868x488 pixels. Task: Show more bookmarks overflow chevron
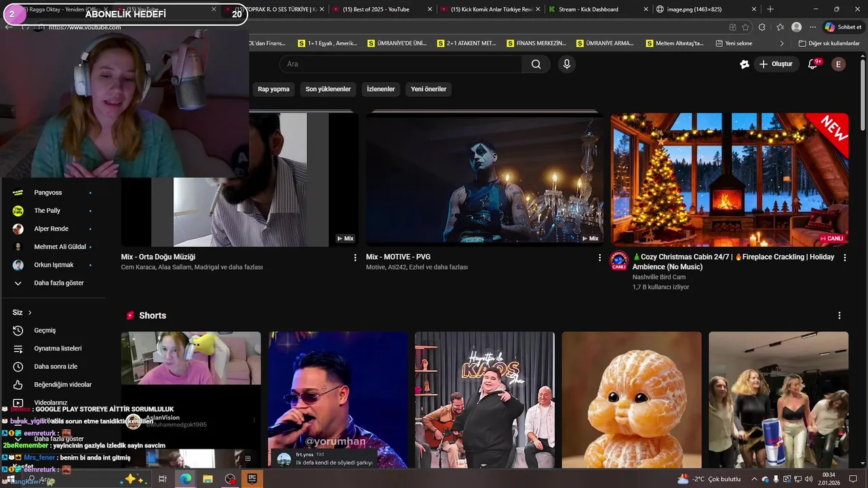click(782, 43)
